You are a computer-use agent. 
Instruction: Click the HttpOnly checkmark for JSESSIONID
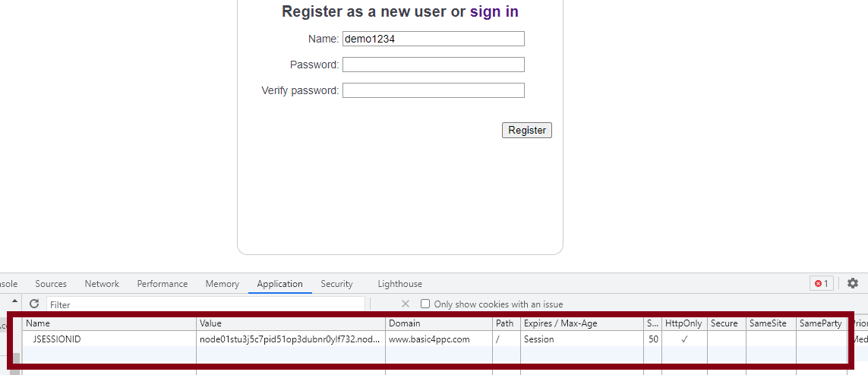tap(684, 339)
